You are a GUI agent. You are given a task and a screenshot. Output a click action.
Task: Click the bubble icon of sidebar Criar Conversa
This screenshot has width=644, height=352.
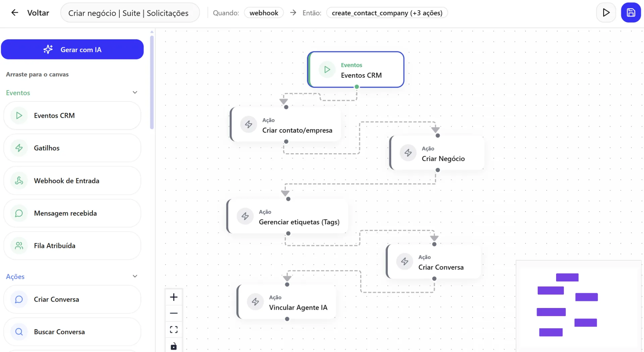[x=19, y=299]
